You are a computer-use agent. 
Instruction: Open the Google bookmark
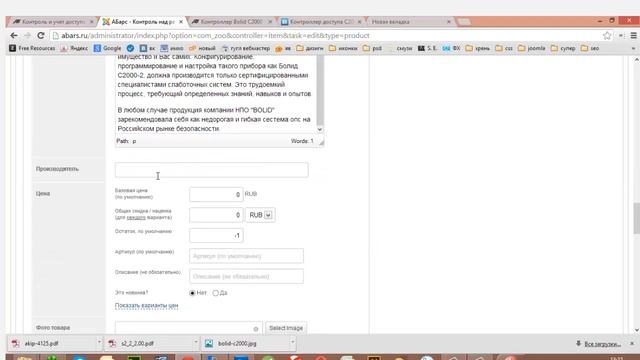coord(108,48)
